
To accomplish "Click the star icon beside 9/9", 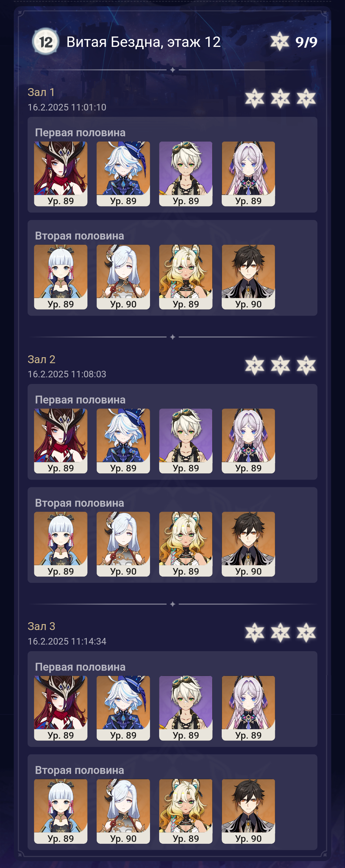I will [280, 42].
